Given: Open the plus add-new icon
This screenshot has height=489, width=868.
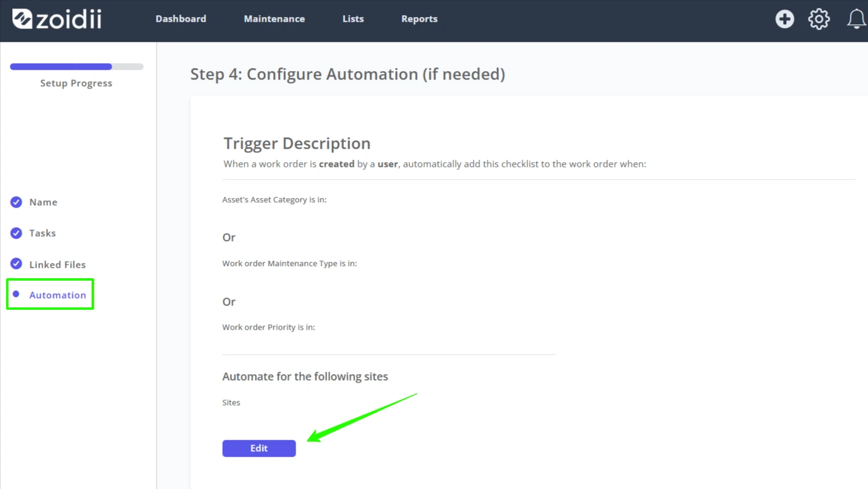Looking at the screenshot, I should 784,19.
